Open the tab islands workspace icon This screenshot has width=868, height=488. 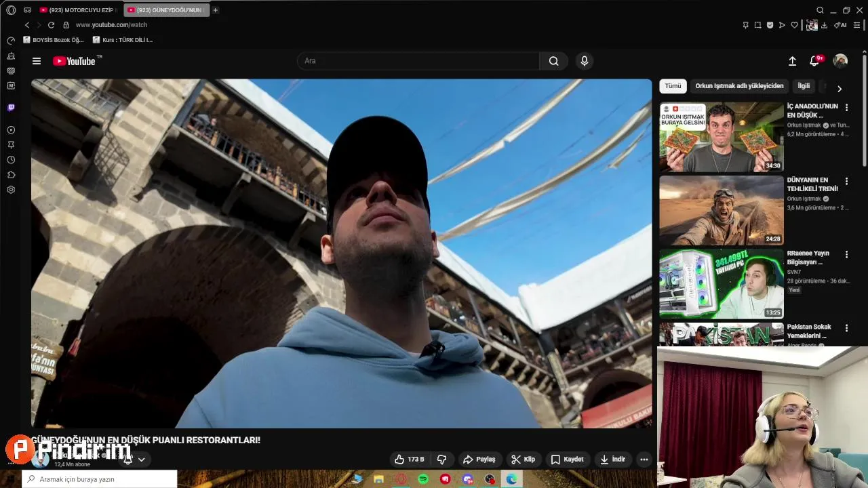click(27, 10)
